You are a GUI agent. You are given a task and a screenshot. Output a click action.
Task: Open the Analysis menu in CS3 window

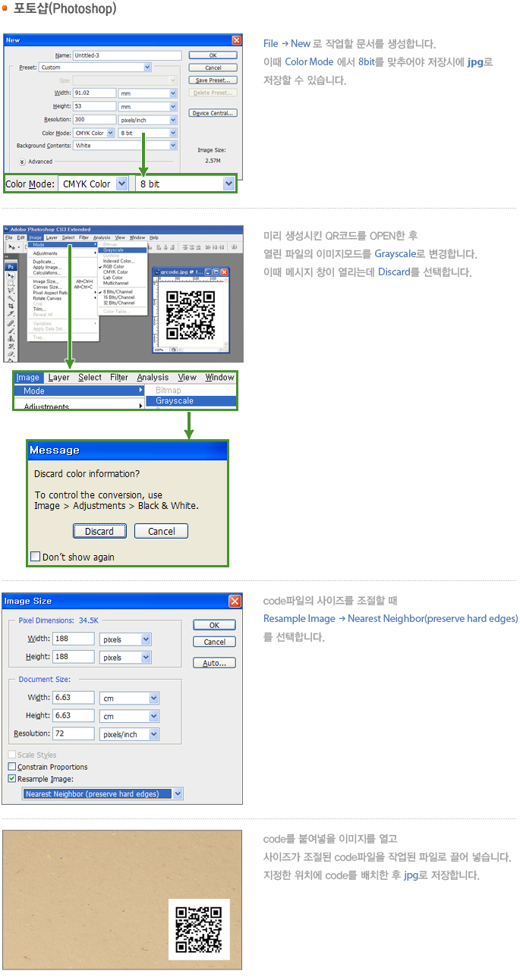[x=102, y=237]
